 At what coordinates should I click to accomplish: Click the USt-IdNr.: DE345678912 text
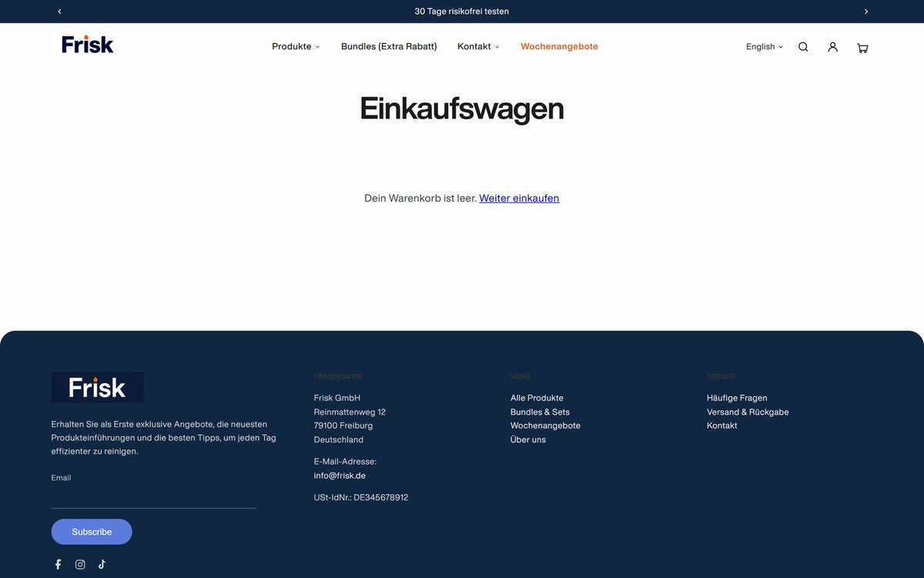pos(361,497)
